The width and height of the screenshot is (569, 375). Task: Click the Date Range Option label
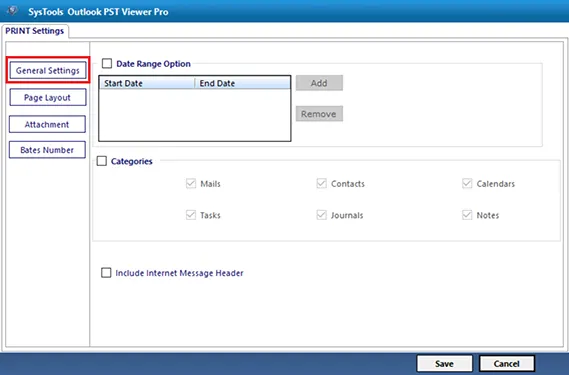[x=153, y=64]
